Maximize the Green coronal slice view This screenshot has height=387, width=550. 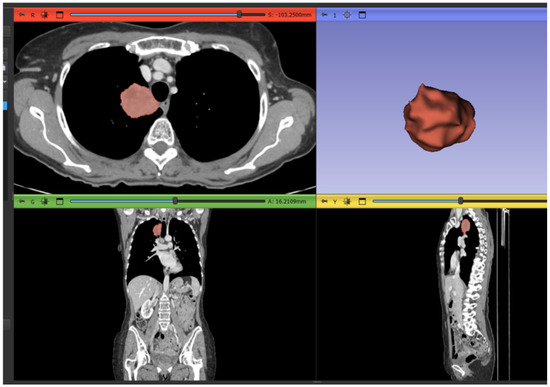click(x=60, y=201)
